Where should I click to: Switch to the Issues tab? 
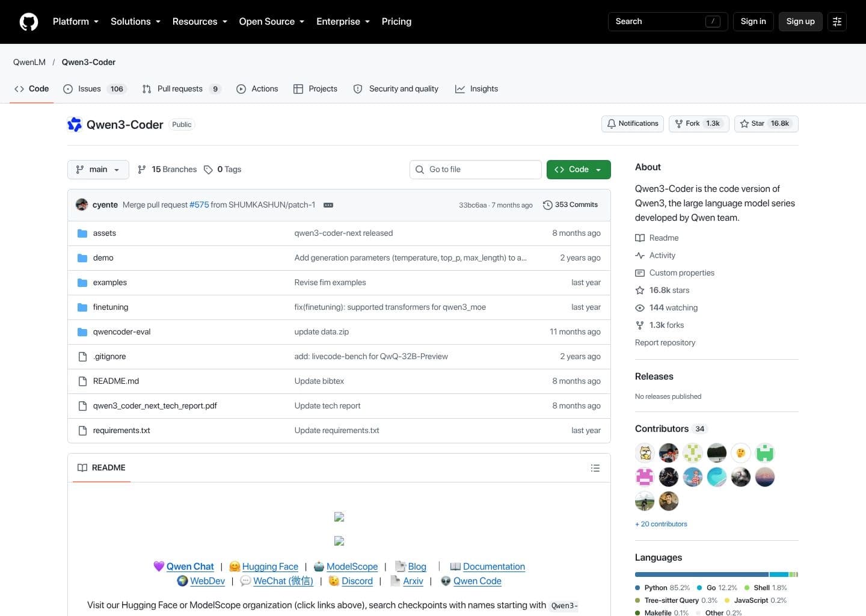pos(94,89)
